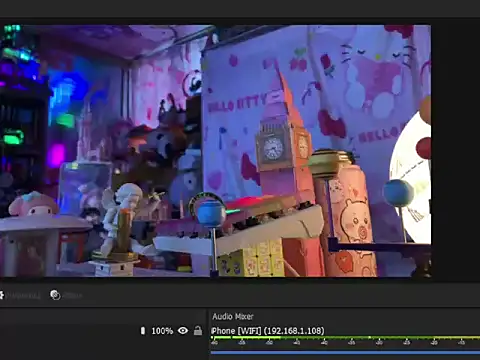Screen dimensions: 480x360
Task: Click the lock icon next to the source
Action: pyautogui.click(x=198, y=330)
